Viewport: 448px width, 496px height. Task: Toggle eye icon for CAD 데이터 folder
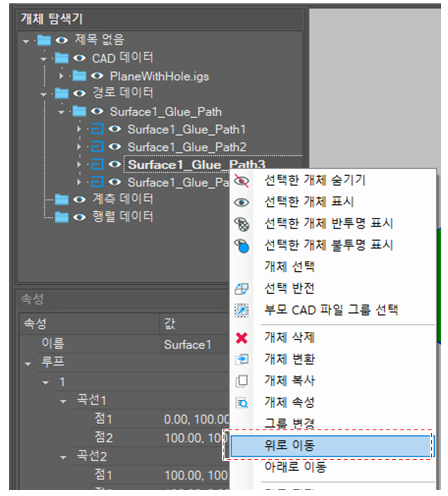point(79,58)
